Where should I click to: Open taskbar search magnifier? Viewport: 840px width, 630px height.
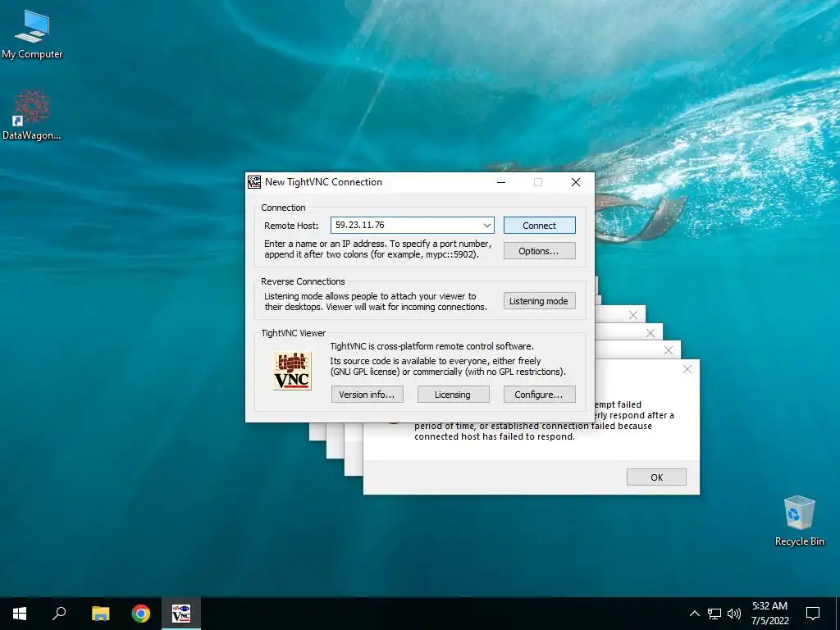(59, 614)
